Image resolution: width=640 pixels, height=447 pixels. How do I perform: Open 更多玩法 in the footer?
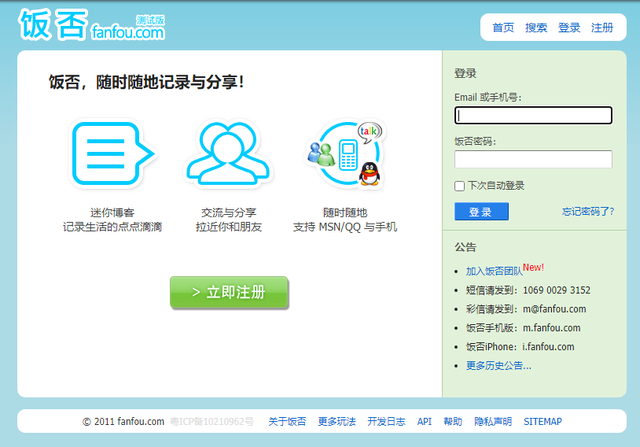click(337, 422)
